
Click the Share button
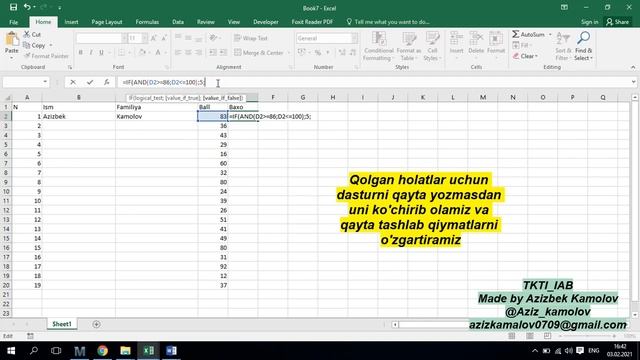pos(618,22)
